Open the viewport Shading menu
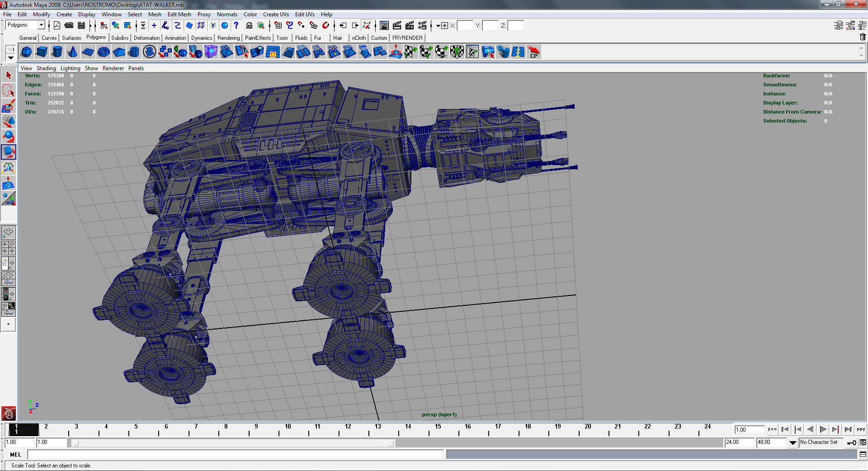The height and width of the screenshot is (471, 868). coord(46,68)
